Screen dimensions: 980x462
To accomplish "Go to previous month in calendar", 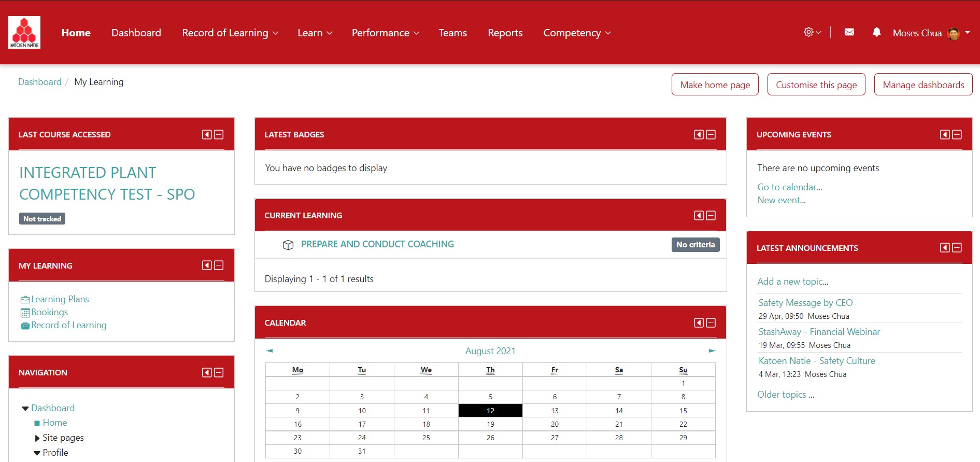I will [269, 351].
